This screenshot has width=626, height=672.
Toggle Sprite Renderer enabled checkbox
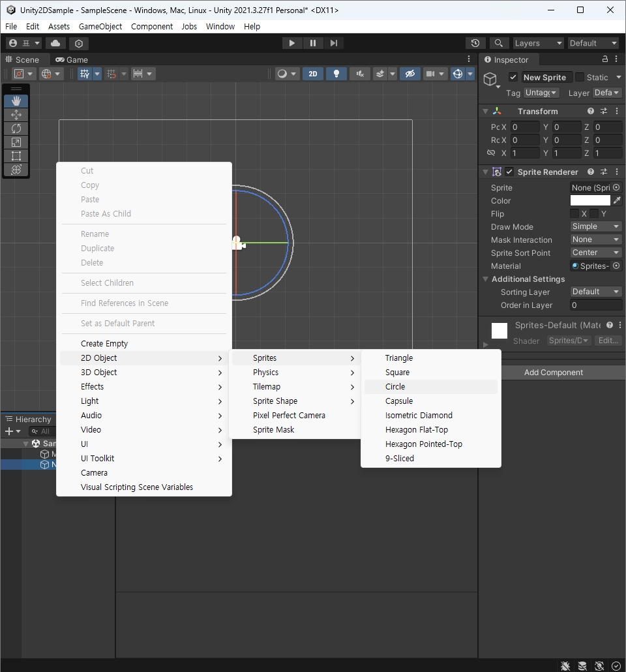(509, 172)
